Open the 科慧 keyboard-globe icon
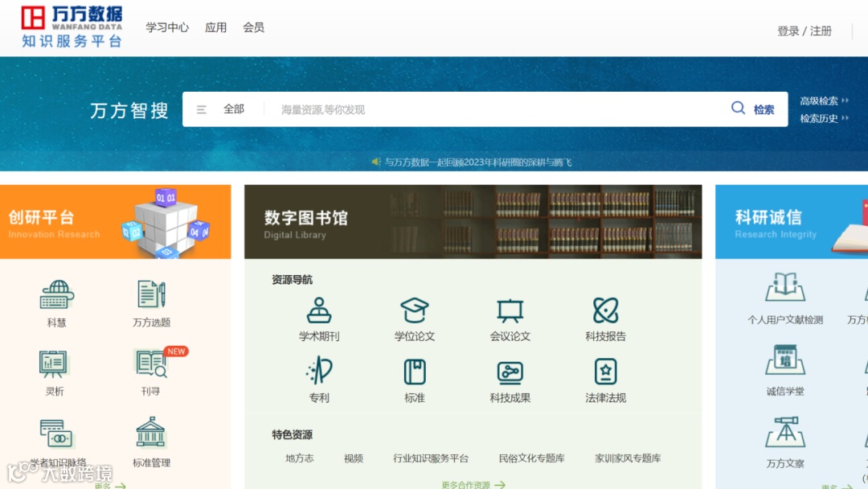The height and width of the screenshot is (489, 868). [56, 294]
